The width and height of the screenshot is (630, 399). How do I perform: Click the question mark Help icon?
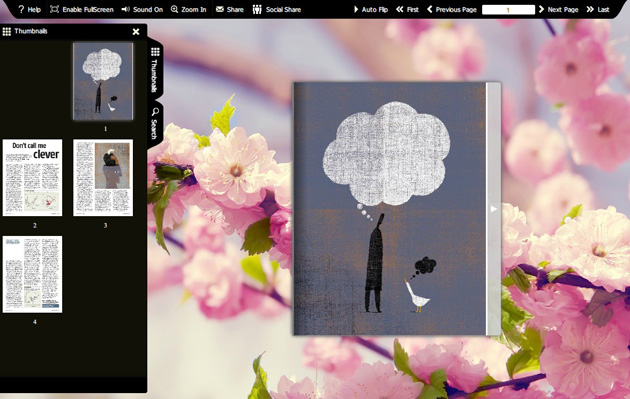click(21, 9)
